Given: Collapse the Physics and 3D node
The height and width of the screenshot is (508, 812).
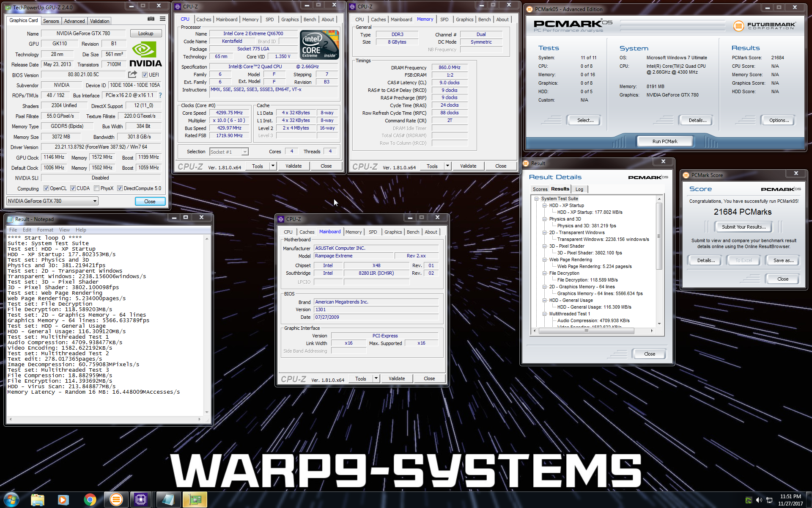Looking at the screenshot, I should point(545,219).
